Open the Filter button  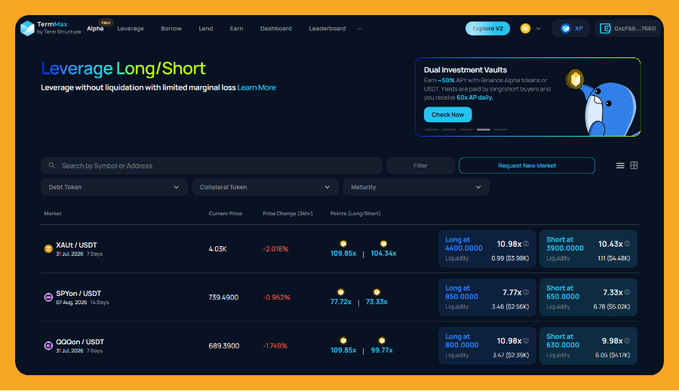[x=420, y=165]
